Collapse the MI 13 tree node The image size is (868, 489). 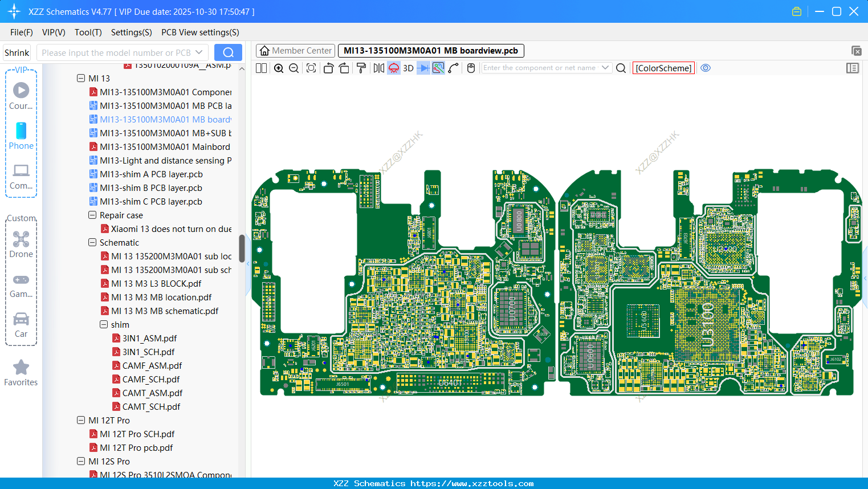click(x=81, y=78)
